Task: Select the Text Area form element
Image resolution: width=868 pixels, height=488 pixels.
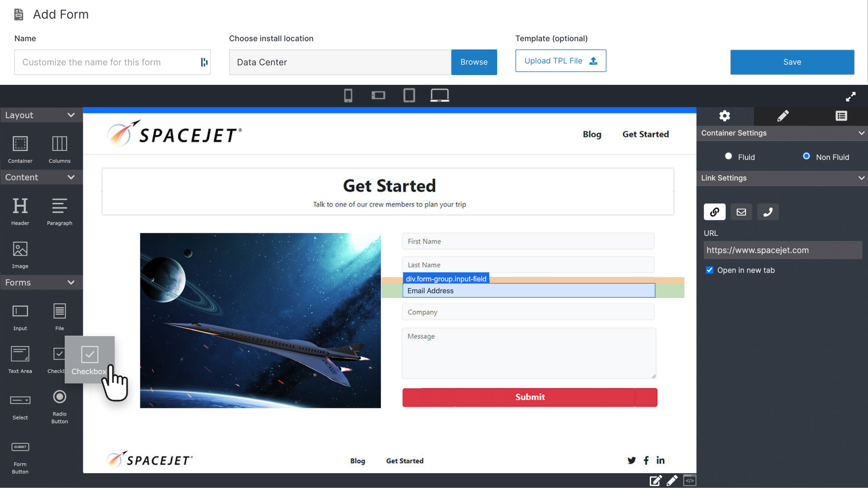Action: pyautogui.click(x=20, y=360)
